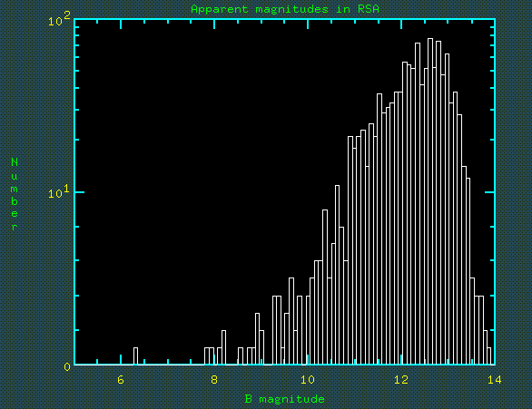Click the x-axis tick label 8
532x409 pixels.
coord(214,380)
